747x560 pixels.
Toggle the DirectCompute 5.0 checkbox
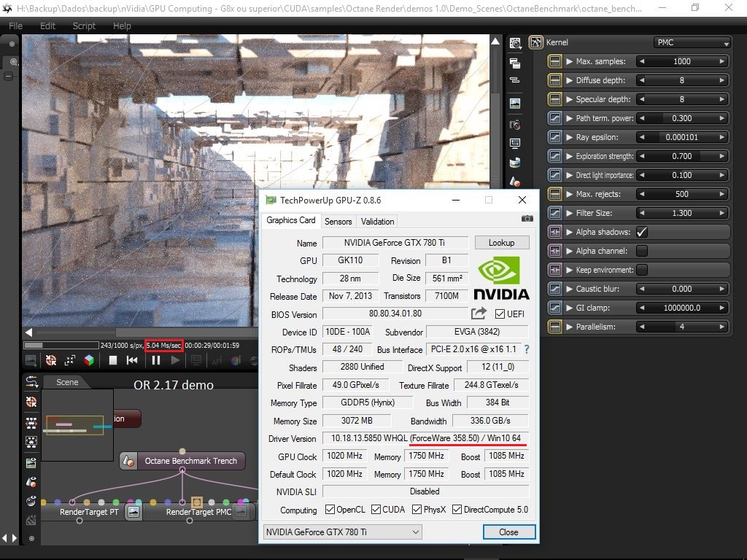457,510
